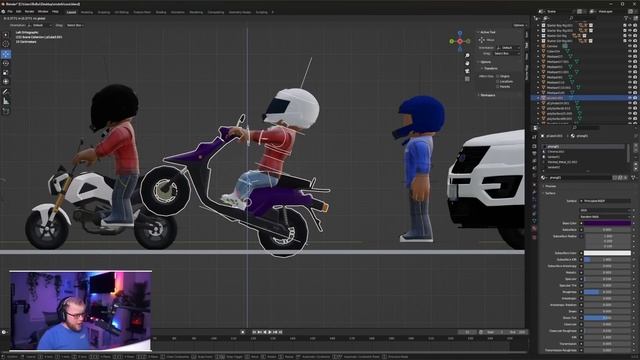The width and height of the screenshot is (640, 360).
Task: Toggle viewport visibility eye for Camera row
Action: (630, 46)
